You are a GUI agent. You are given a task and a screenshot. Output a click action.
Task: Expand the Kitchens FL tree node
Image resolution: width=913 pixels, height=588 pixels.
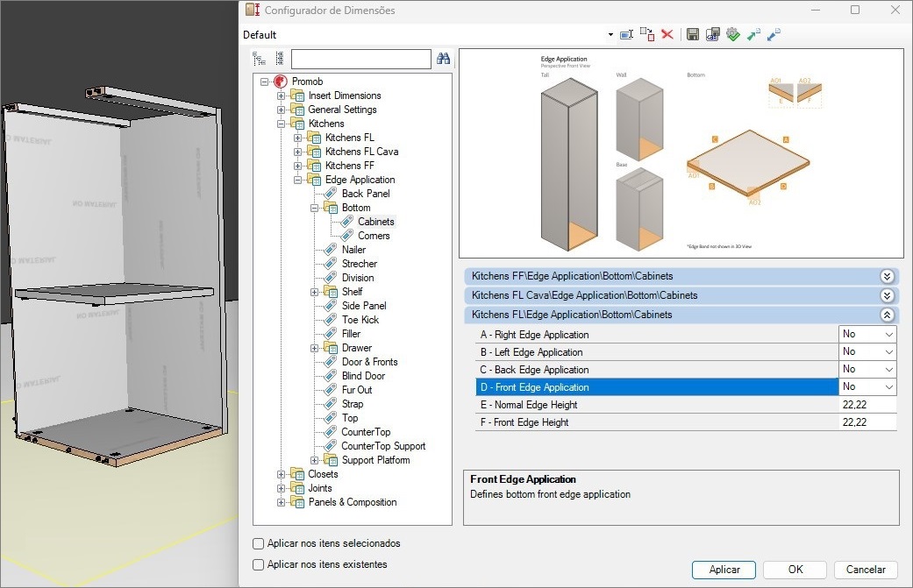[x=297, y=138]
